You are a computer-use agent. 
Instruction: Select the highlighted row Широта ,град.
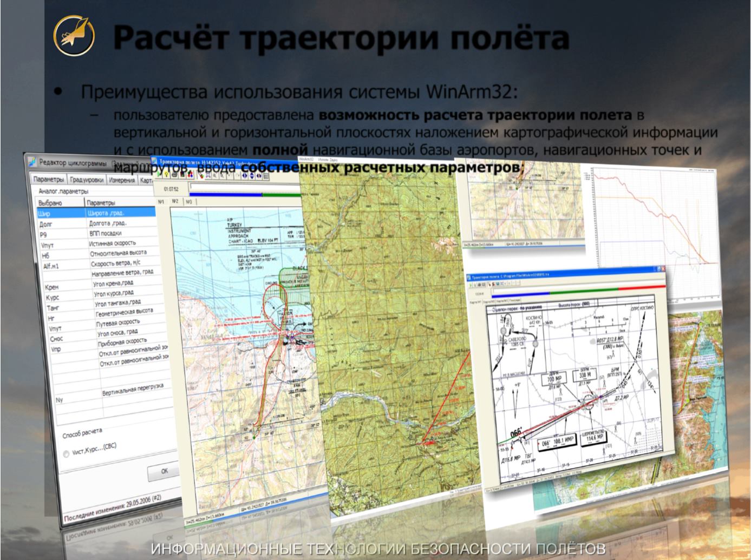pos(96,213)
